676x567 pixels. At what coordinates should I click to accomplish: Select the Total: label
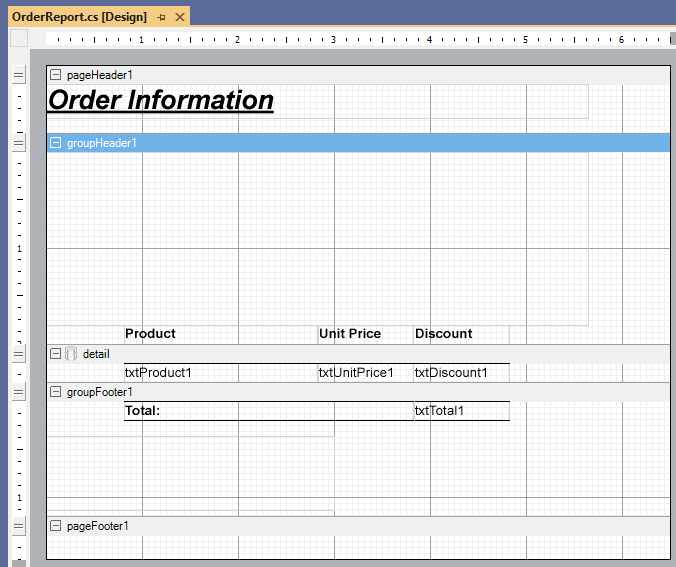pos(269,411)
